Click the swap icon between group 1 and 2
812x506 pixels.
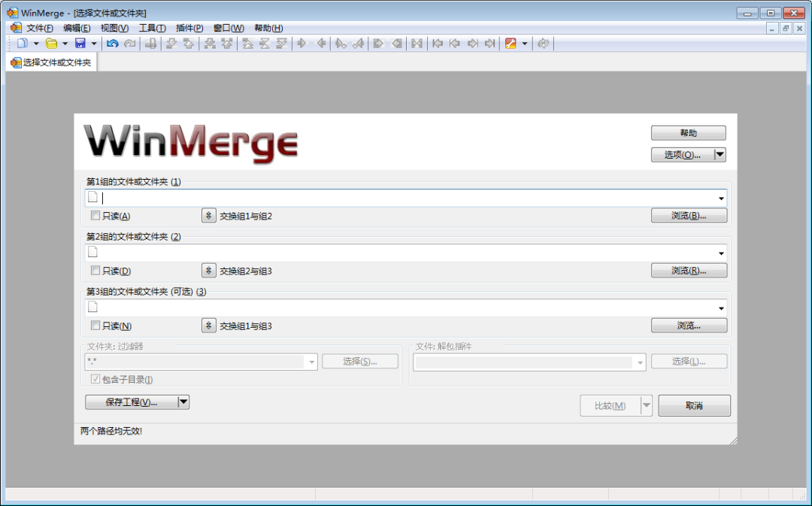208,215
